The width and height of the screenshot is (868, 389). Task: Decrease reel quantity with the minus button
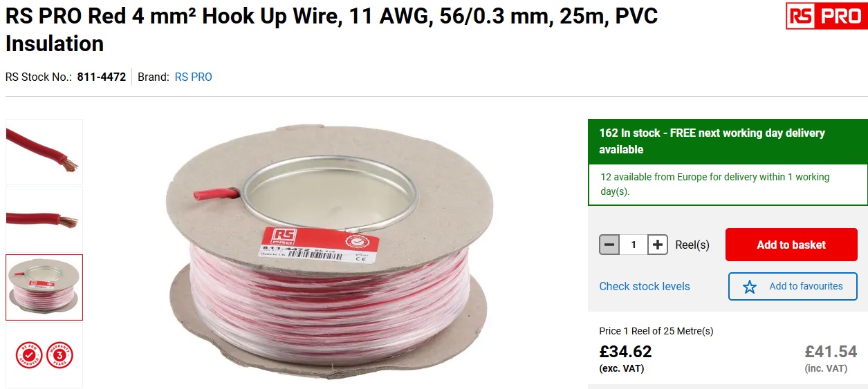point(609,245)
